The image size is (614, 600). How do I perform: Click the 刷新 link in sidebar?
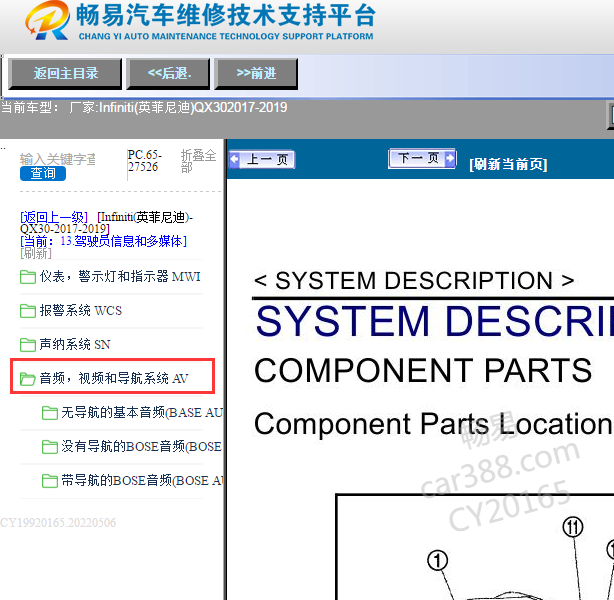(36, 253)
